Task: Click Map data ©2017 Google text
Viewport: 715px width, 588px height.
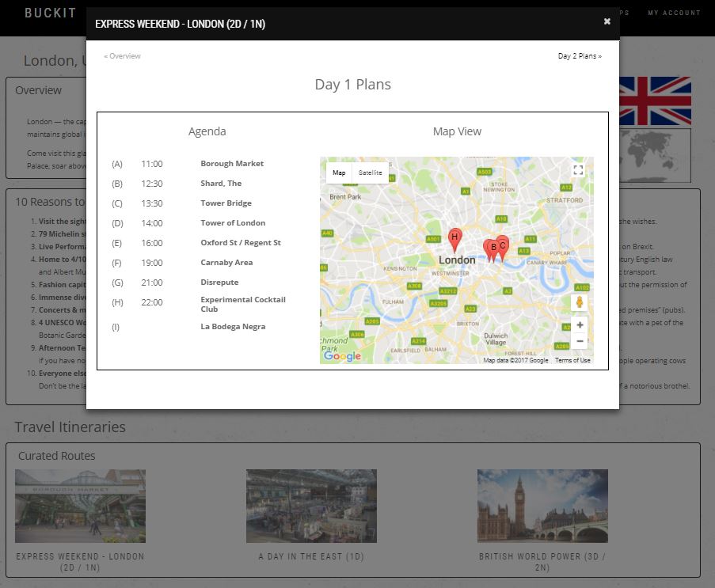Action: [515, 360]
